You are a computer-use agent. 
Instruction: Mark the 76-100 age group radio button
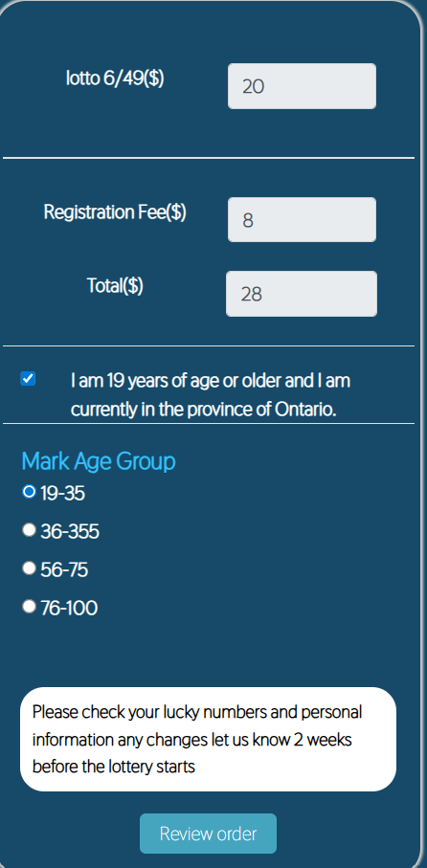pyautogui.click(x=29, y=607)
